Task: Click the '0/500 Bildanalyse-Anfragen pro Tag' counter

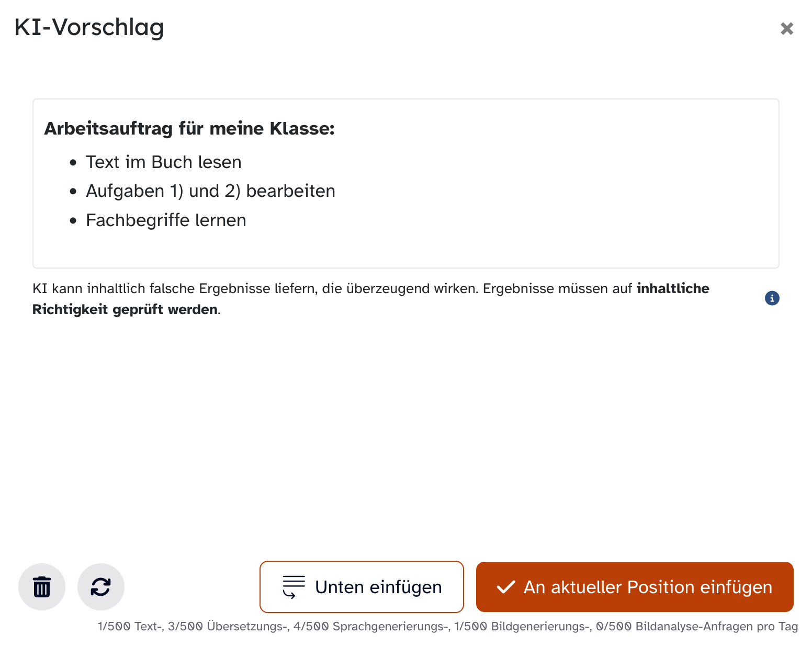Action: (x=696, y=626)
